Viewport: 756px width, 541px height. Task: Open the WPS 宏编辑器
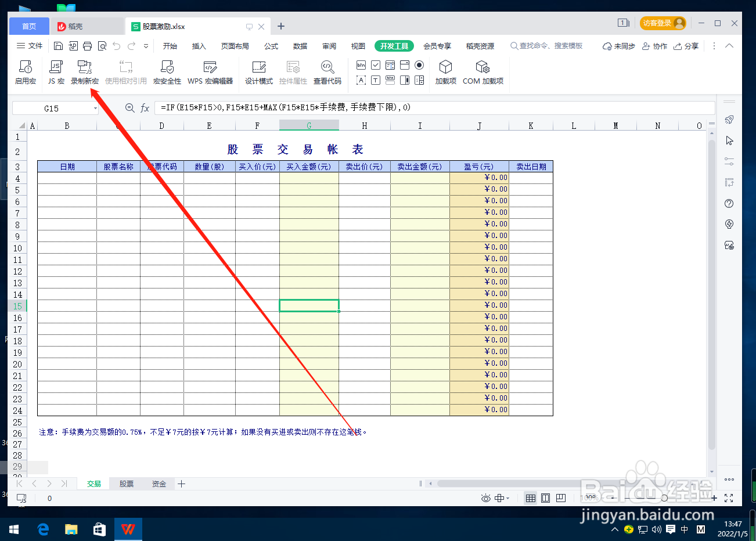[x=210, y=72]
